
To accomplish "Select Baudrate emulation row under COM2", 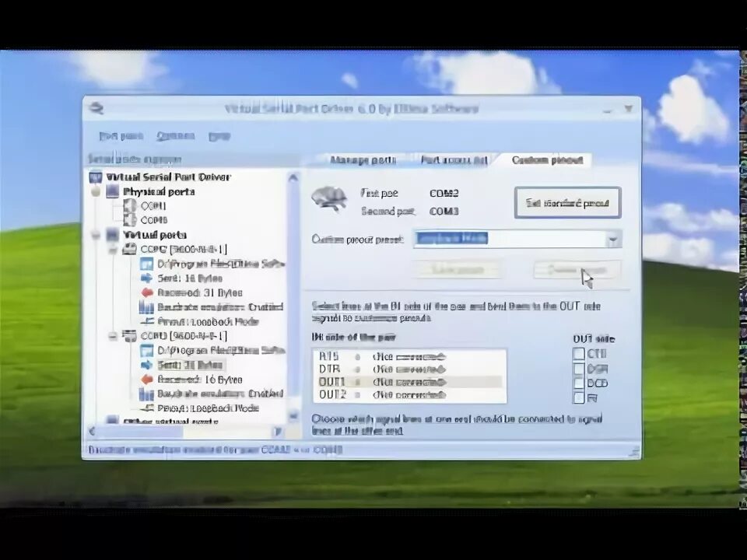I will [x=220, y=307].
